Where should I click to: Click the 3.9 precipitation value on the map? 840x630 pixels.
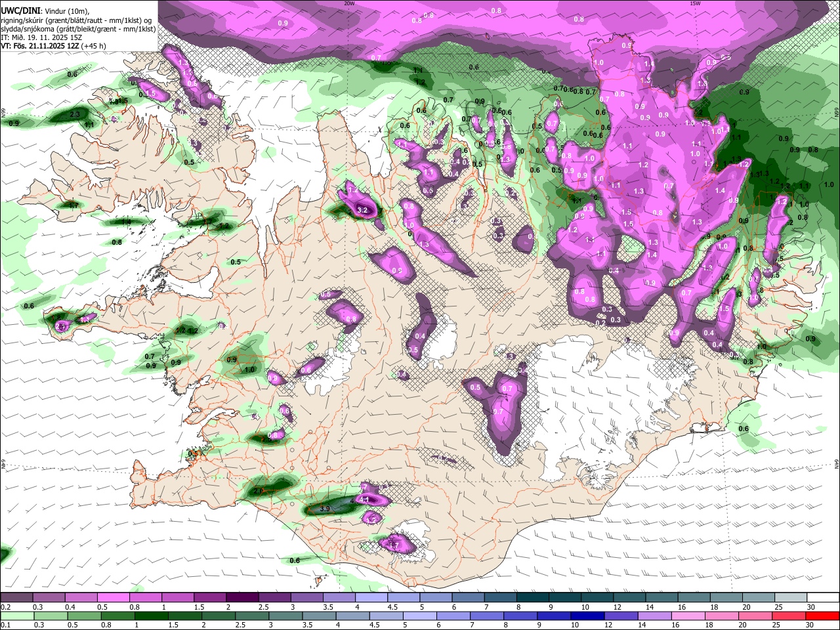click(324, 509)
